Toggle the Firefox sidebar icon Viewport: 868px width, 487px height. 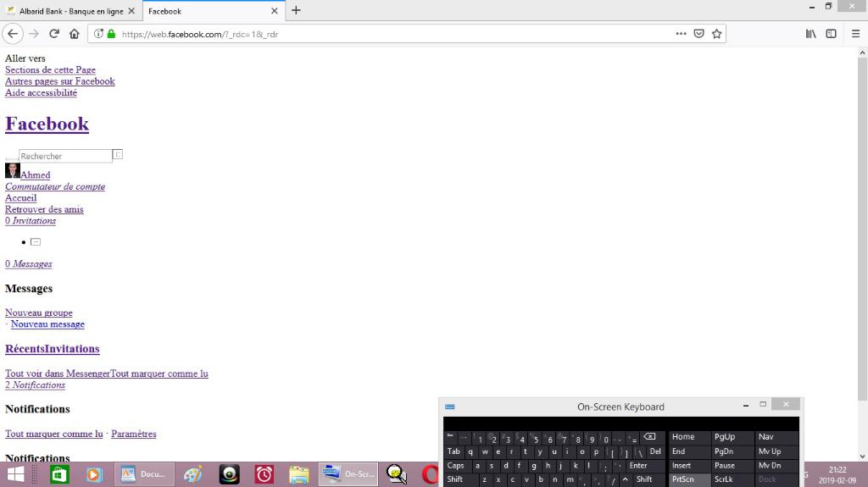(831, 34)
